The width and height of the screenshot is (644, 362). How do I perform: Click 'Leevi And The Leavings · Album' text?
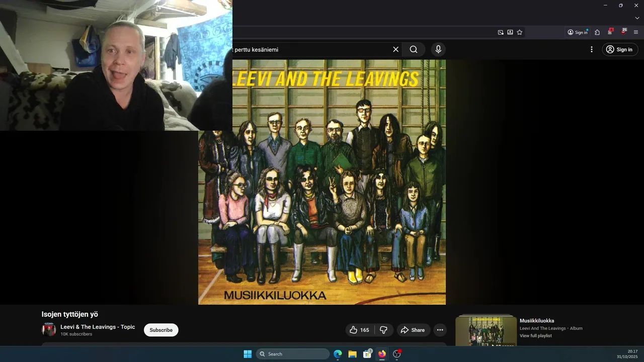(x=551, y=328)
